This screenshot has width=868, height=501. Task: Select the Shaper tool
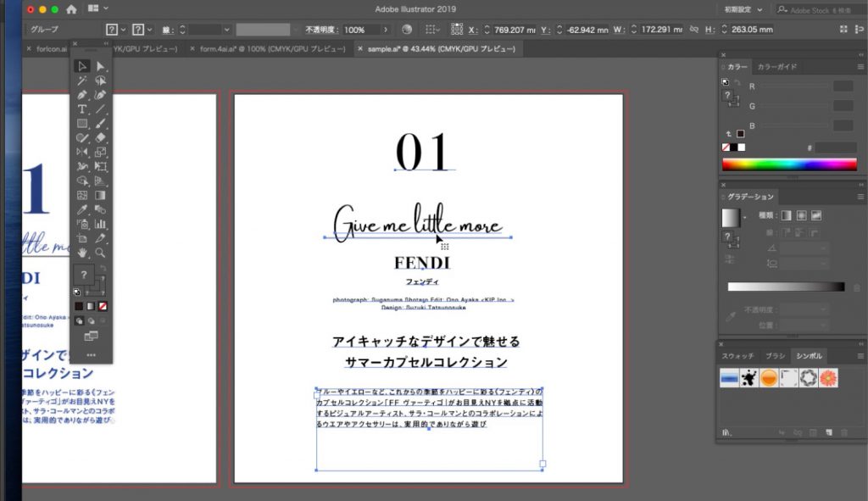[82, 138]
